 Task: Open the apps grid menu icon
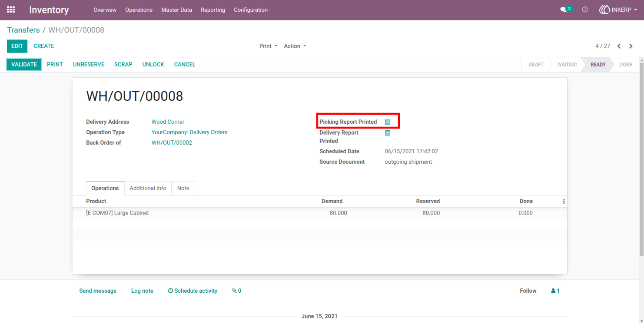pyautogui.click(x=11, y=10)
